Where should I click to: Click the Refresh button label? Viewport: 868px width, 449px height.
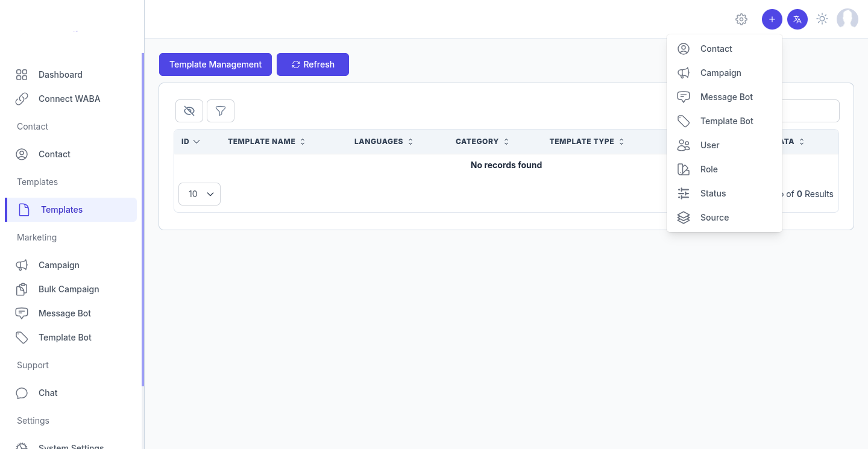click(x=319, y=64)
